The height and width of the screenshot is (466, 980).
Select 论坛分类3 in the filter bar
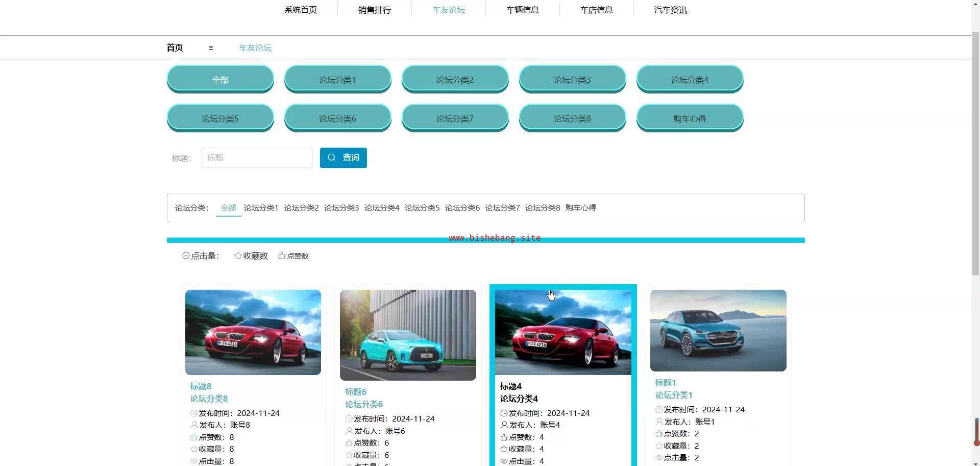pyautogui.click(x=341, y=207)
